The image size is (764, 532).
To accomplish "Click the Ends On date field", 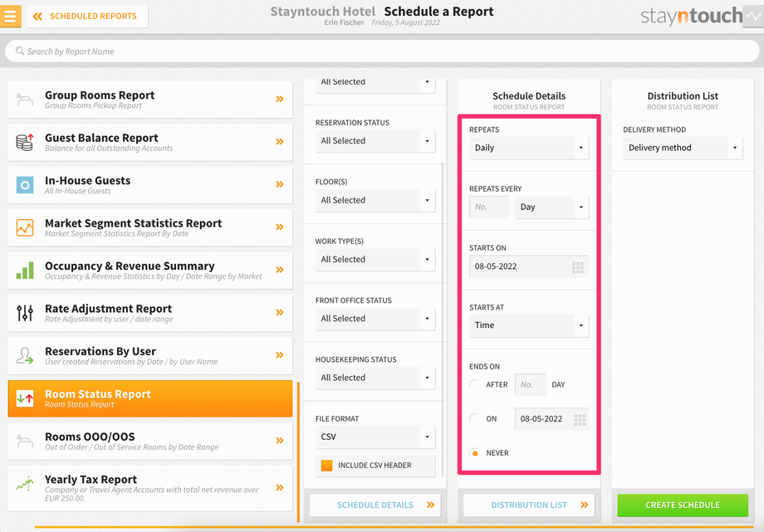I will (551, 419).
